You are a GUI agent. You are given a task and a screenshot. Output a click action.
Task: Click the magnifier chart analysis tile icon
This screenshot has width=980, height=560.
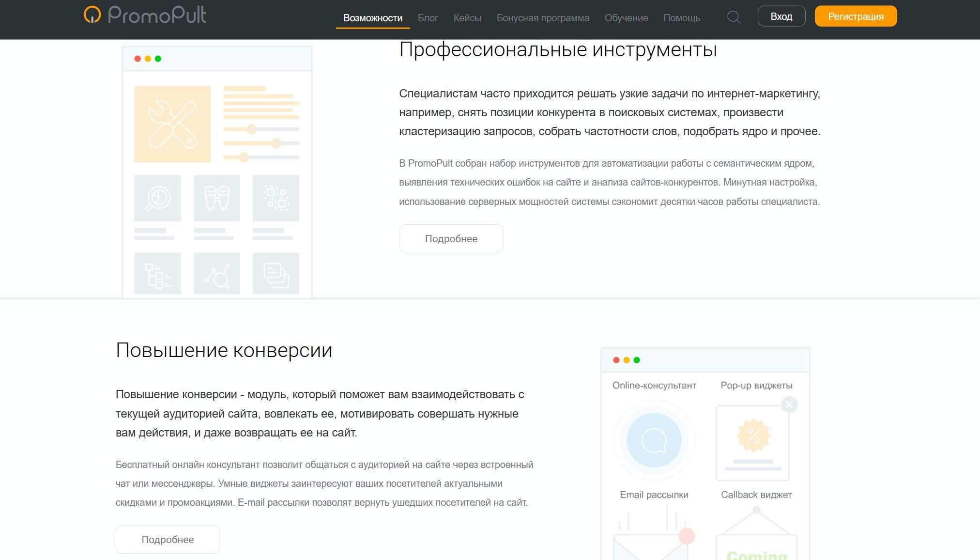point(157,198)
